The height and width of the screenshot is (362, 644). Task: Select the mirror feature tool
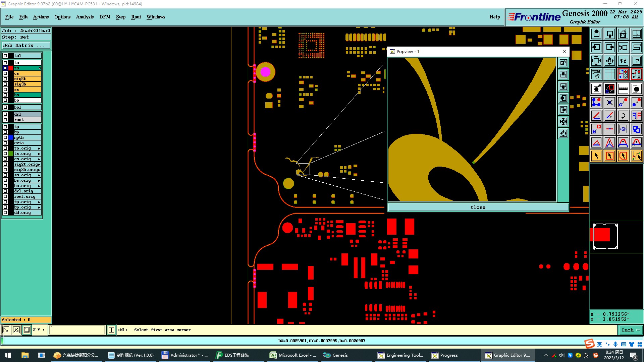click(636, 116)
